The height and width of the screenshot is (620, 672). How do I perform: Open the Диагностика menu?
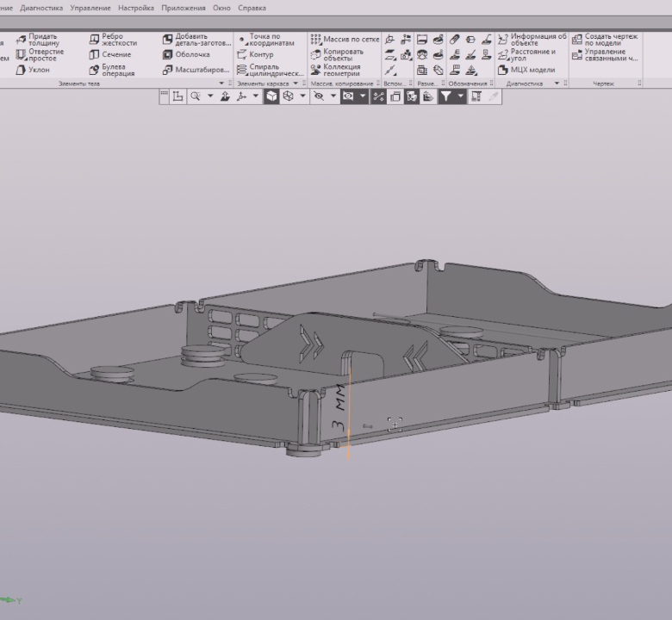point(41,8)
